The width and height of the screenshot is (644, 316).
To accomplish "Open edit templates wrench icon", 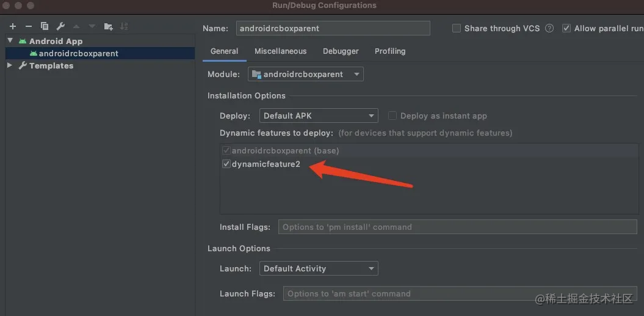I will tap(60, 26).
